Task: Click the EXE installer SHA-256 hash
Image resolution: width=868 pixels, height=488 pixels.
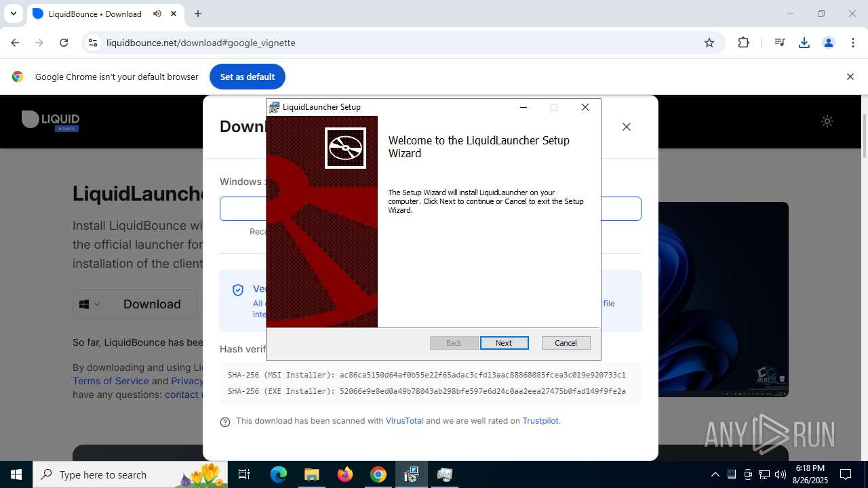Action: 482,391
